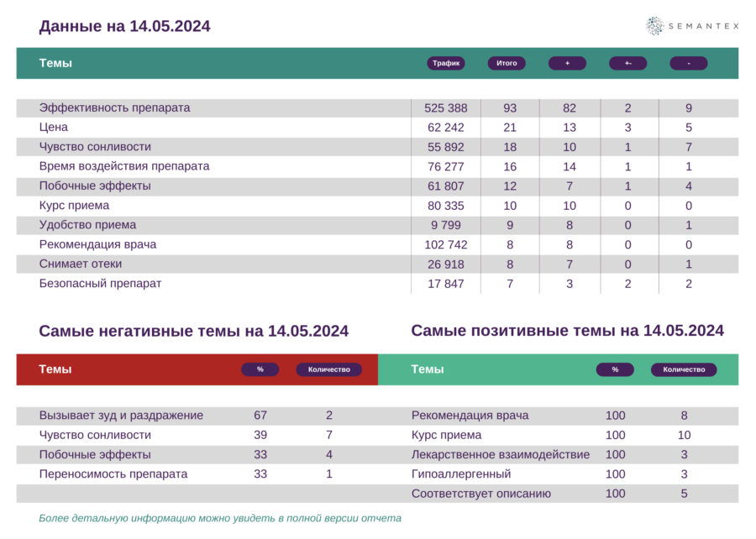Viewport: 756px width, 539px height.
Task: Select 'Самые негативные темы на 14.05.2024' heading
Action: click(x=193, y=331)
